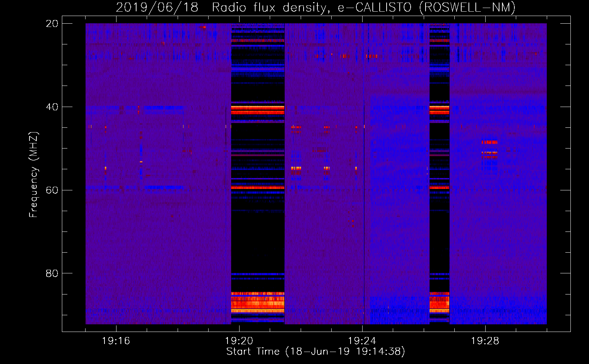Click the 19:24 time tick label
The image size is (589, 364).
pos(362,341)
